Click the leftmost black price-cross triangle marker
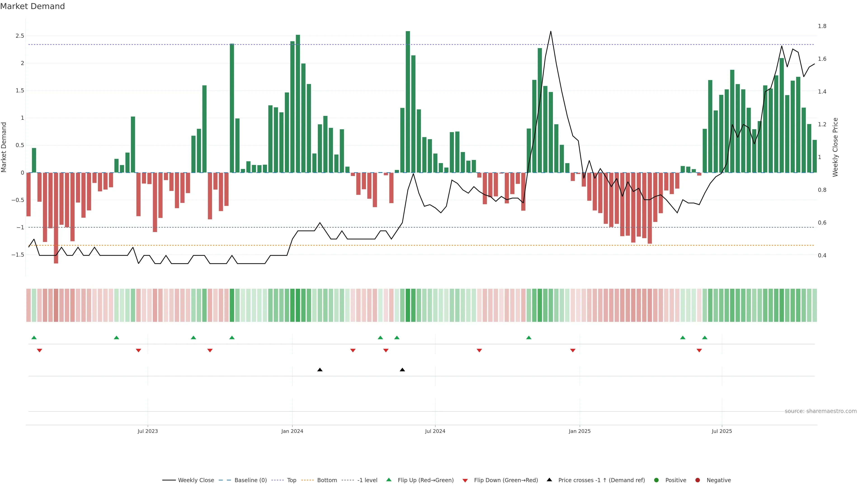The width and height of the screenshot is (868, 488). click(320, 370)
